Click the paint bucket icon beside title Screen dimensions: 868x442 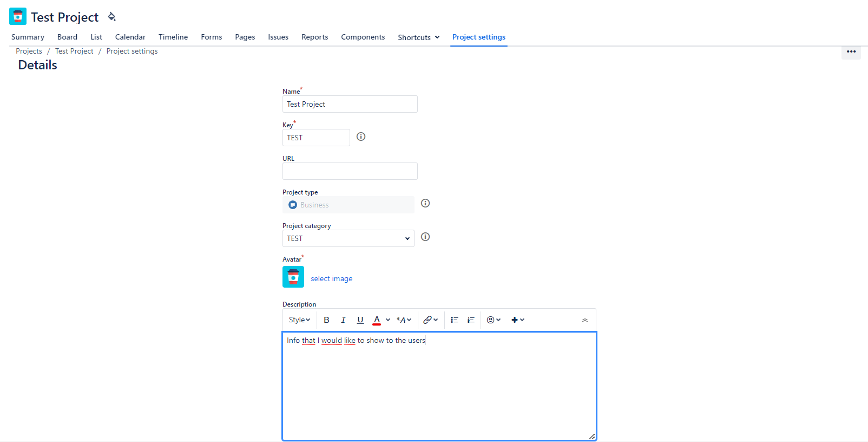point(111,17)
